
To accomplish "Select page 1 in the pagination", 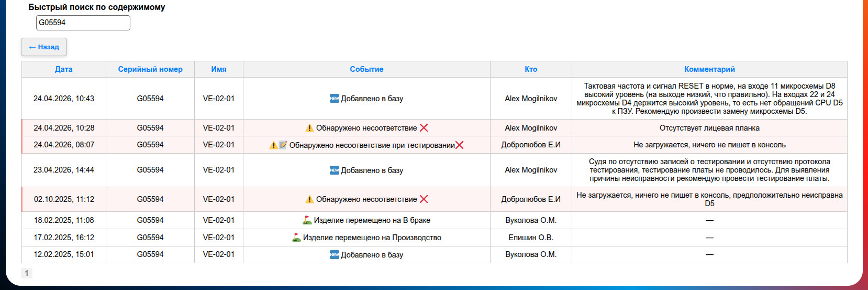I will click(27, 273).
